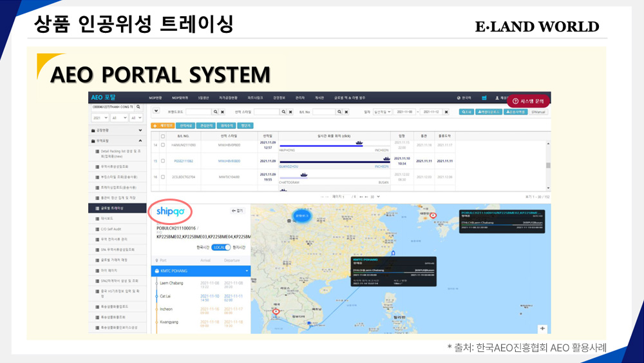The width and height of the screenshot is (644, 363).
Task: Click the CHATTOGRAM route progress bar
Action: [334, 178]
